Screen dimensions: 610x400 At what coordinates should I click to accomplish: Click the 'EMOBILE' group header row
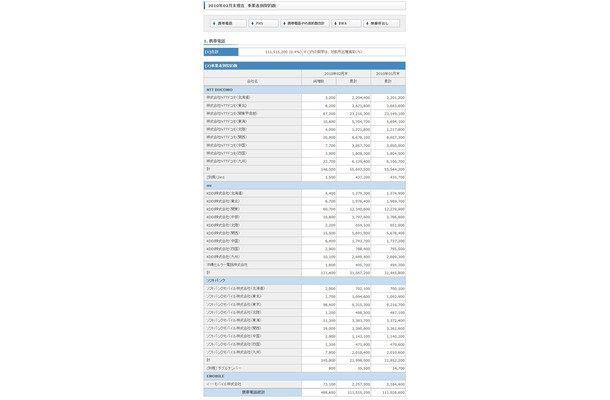(305, 376)
